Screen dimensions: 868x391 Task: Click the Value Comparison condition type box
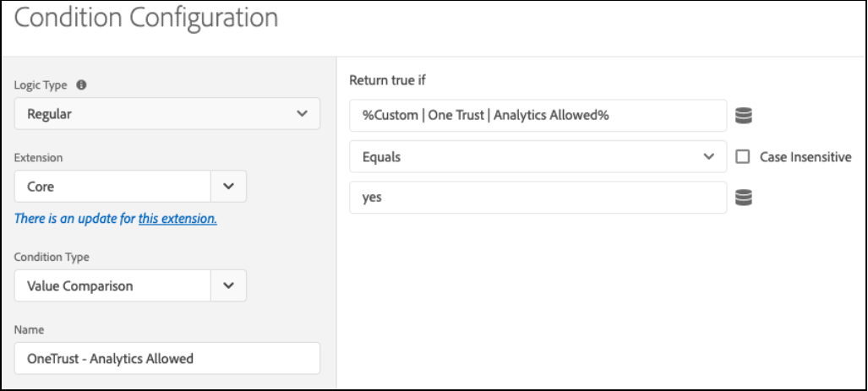112,286
